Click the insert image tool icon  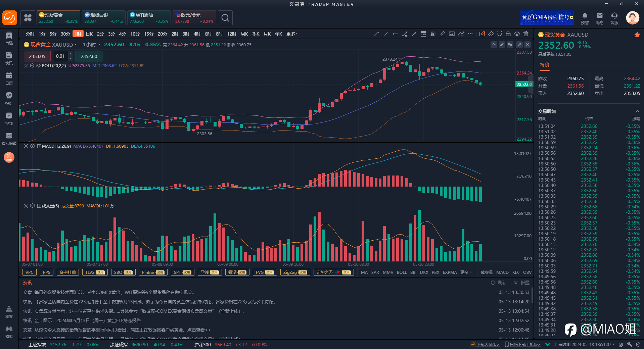(452, 34)
